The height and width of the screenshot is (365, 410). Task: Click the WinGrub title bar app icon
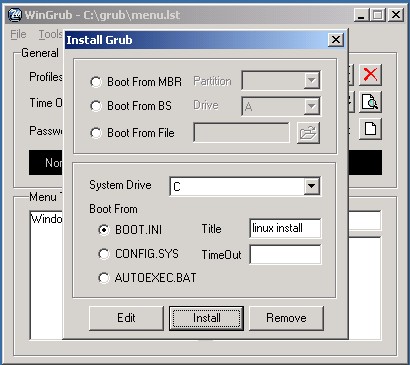[x=15, y=15]
